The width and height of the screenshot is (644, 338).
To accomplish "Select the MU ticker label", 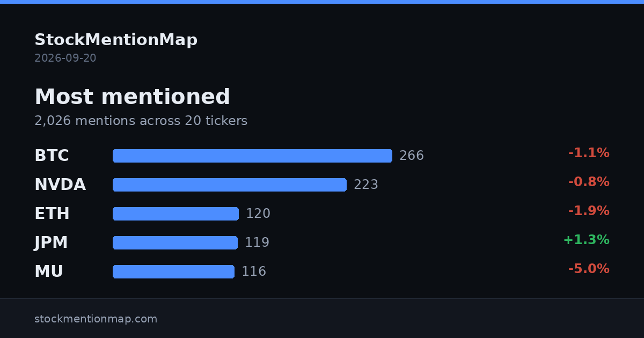I will click(49, 271).
